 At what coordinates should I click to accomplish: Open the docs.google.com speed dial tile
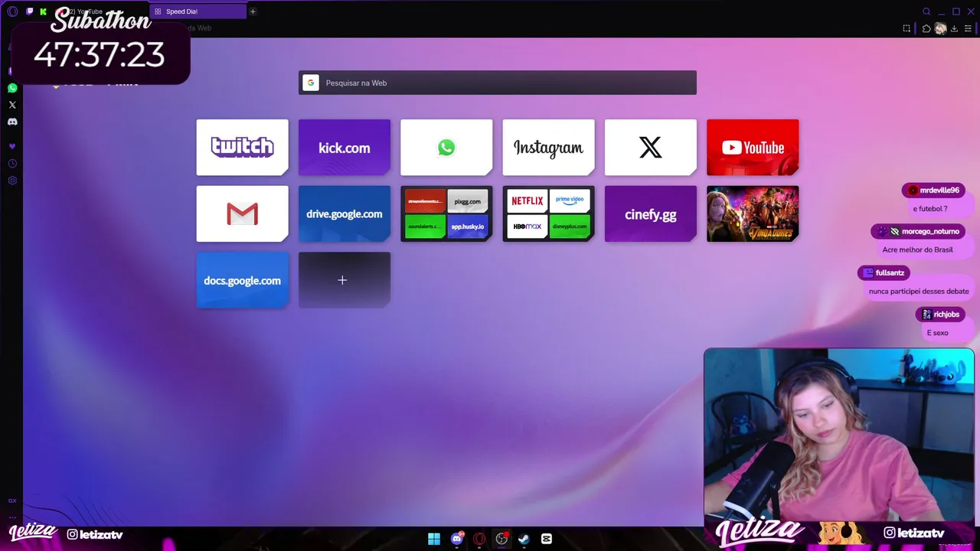[242, 280]
